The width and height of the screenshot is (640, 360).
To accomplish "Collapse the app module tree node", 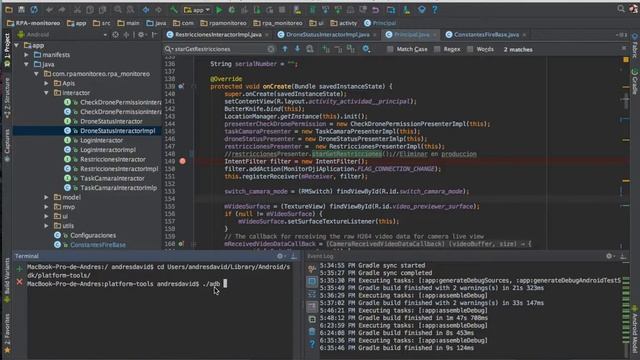I will [17, 45].
